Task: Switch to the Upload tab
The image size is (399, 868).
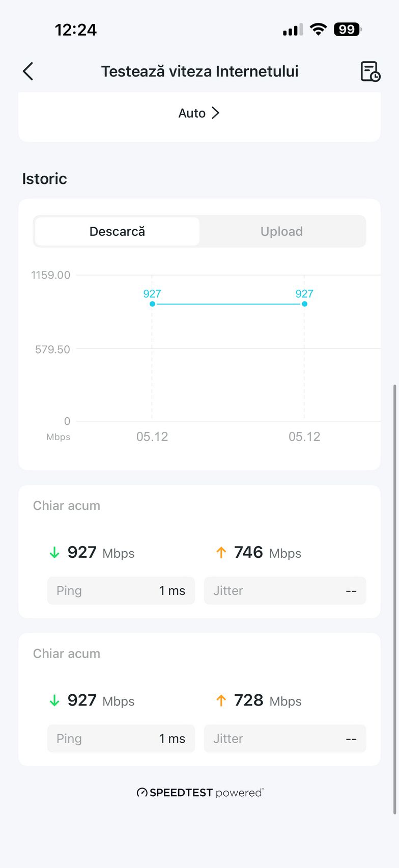Action: (281, 232)
